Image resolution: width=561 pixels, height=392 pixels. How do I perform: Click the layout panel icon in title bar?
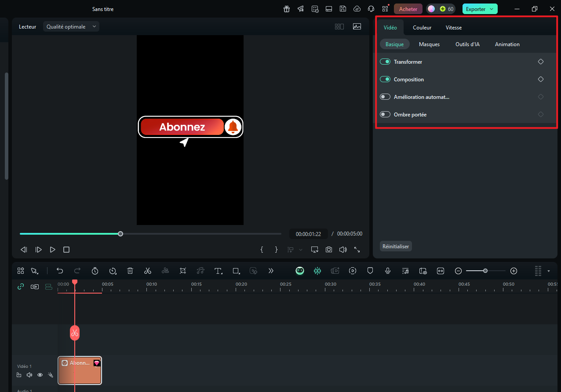point(329,9)
